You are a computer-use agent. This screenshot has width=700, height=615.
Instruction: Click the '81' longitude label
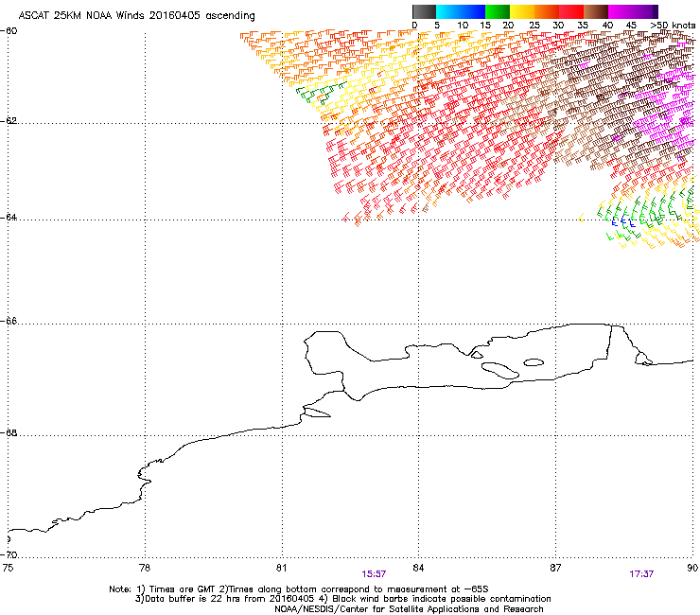tap(281, 568)
